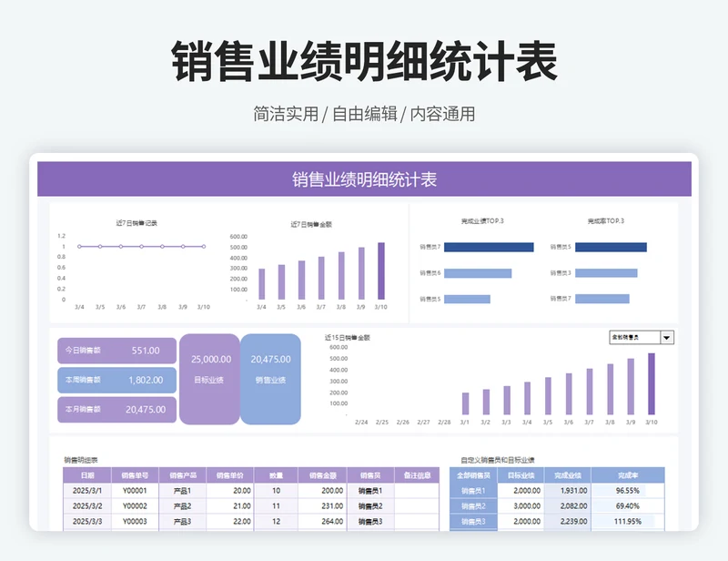The height and width of the screenshot is (561, 728).
Task: Select the target cell 3,000.00
Action: click(x=521, y=506)
